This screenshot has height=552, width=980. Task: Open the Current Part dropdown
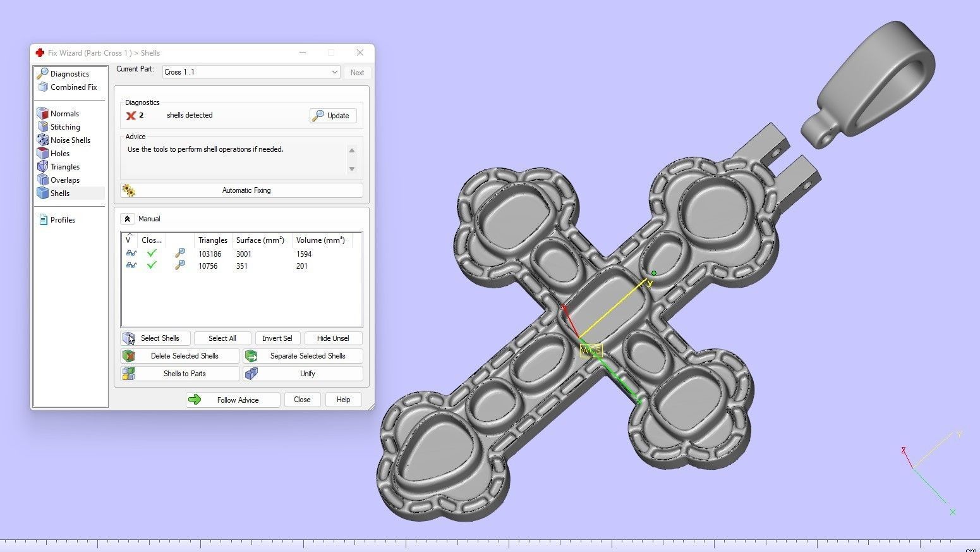pos(251,72)
